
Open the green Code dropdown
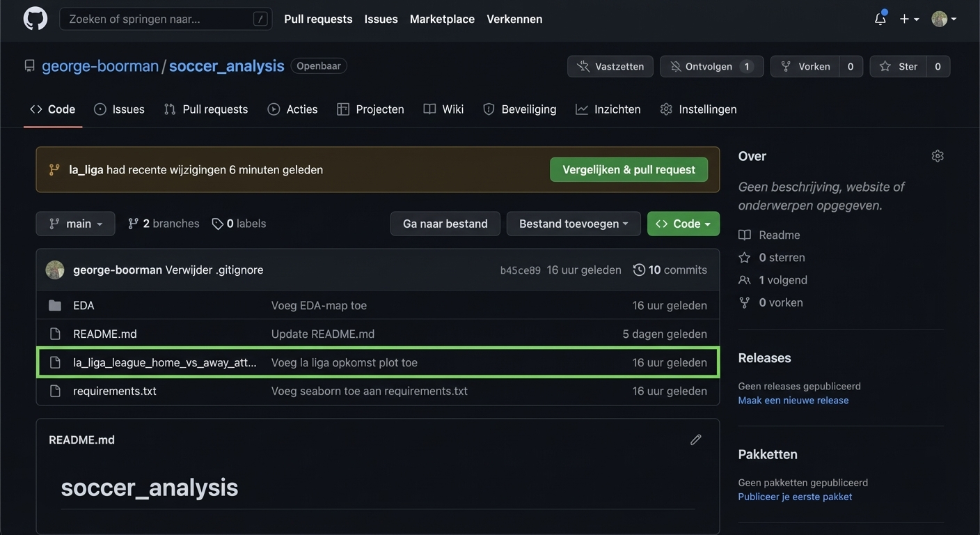pos(683,224)
